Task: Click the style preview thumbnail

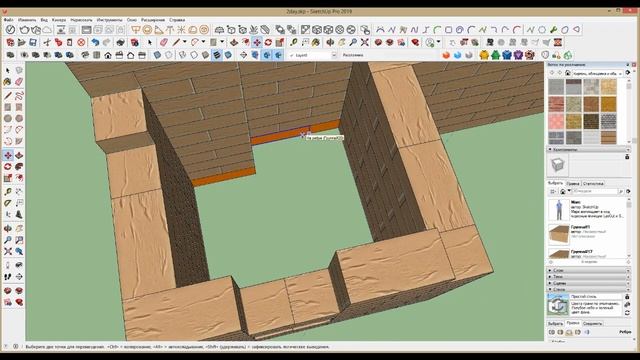Action: pos(558,306)
